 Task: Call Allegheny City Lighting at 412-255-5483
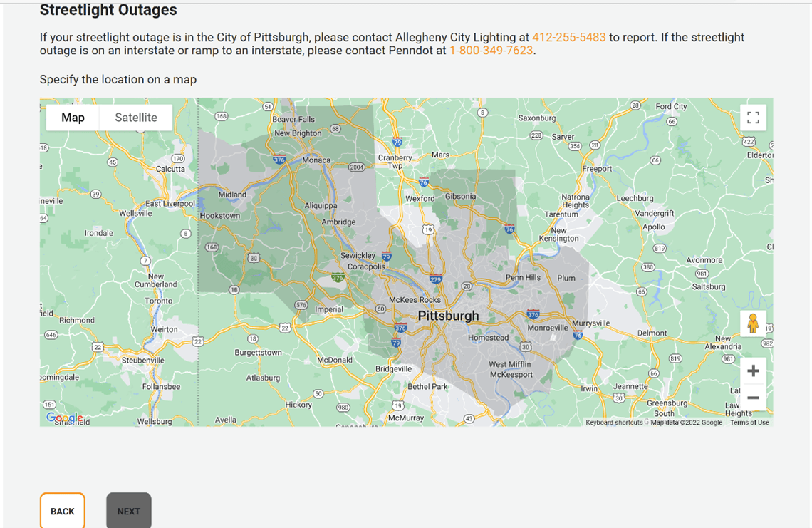point(568,37)
